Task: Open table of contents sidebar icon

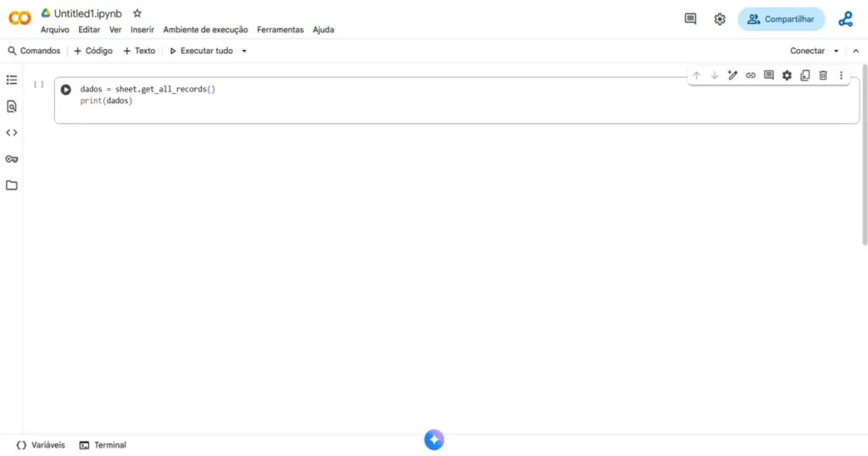Action: (x=12, y=81)
